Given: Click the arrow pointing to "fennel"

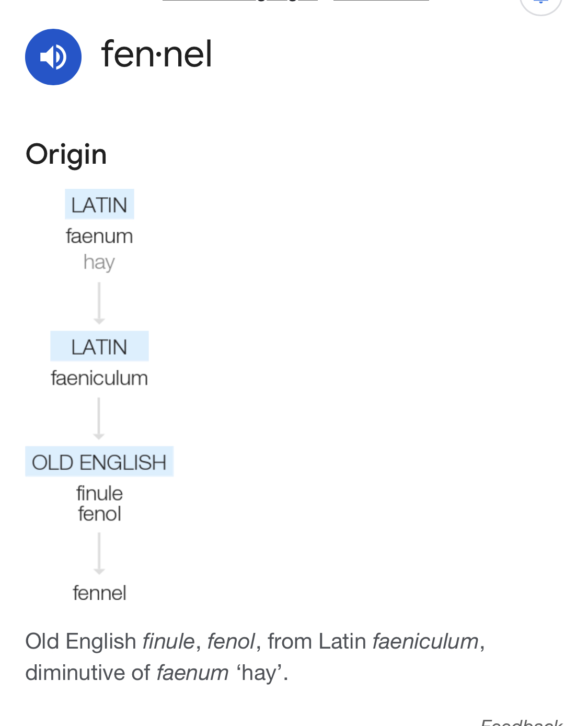Looking at the screenshot, I should click(99, 553).
